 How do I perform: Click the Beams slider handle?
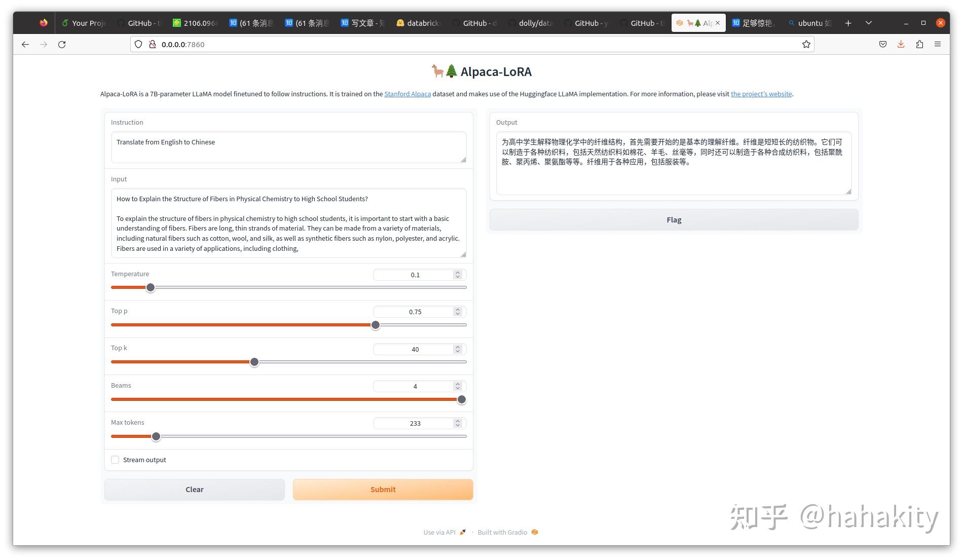pos(462,400)
